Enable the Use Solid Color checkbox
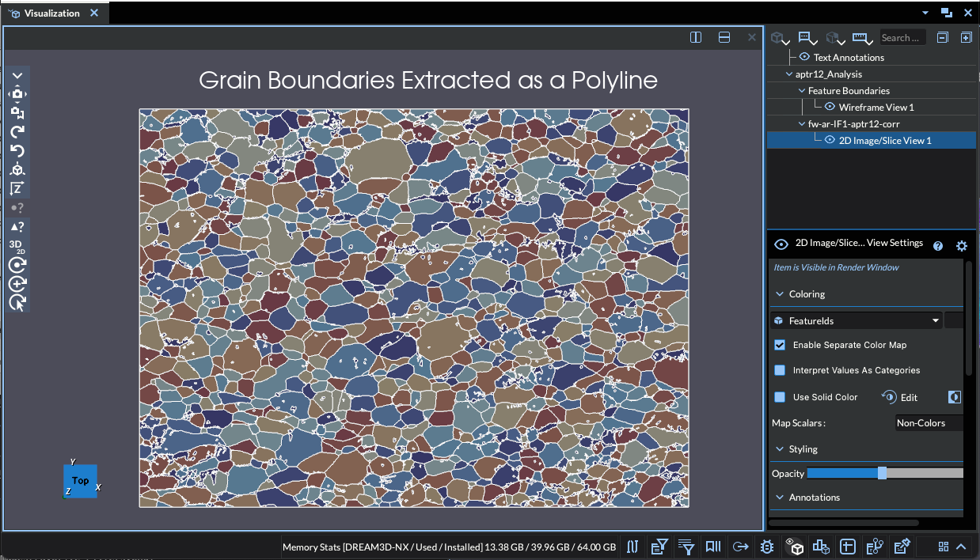This screenshot has height=560, width=980. (780, 397)
